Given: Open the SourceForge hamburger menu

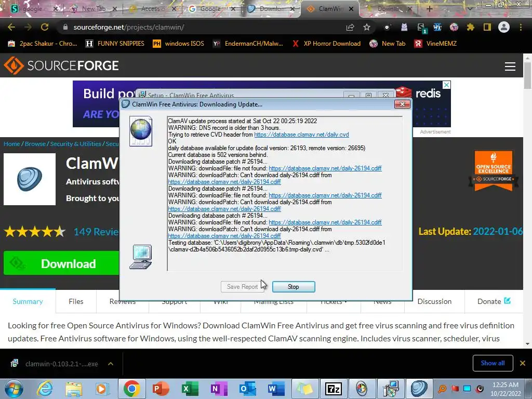Looking at the screenshot, I should coord(510,66).
